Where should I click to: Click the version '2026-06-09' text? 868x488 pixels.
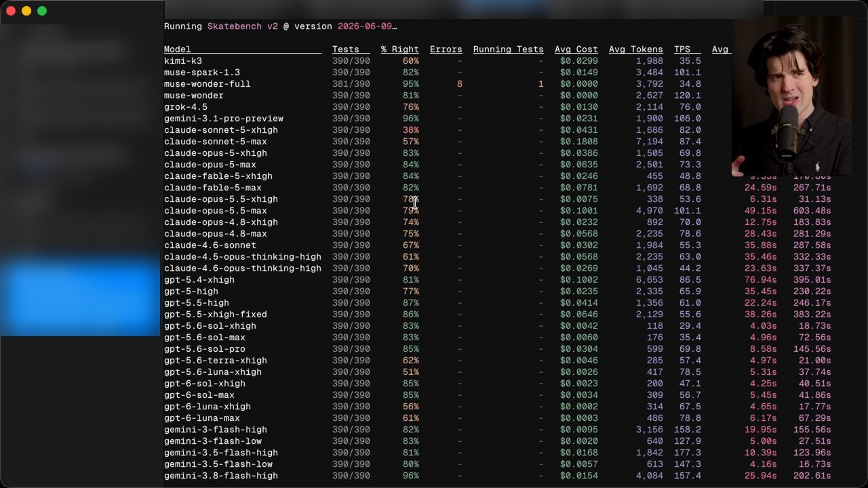coord(365,26)
